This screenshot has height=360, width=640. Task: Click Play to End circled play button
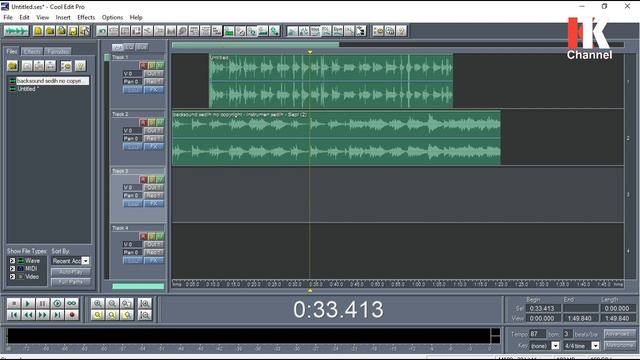[x=57, y=303]
